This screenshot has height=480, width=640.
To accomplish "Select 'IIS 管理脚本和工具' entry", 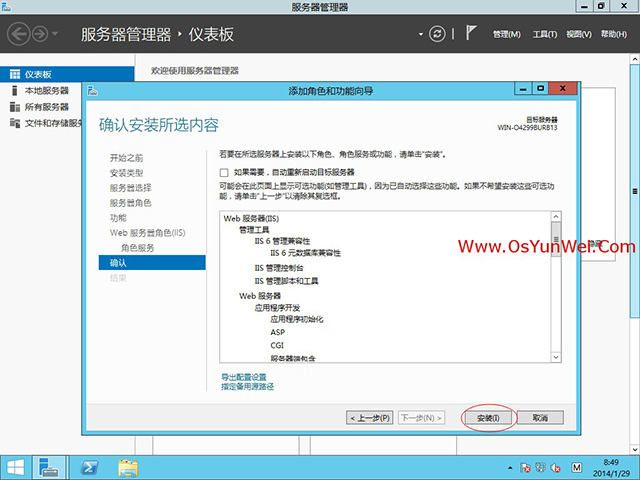I will coord(286,281).
